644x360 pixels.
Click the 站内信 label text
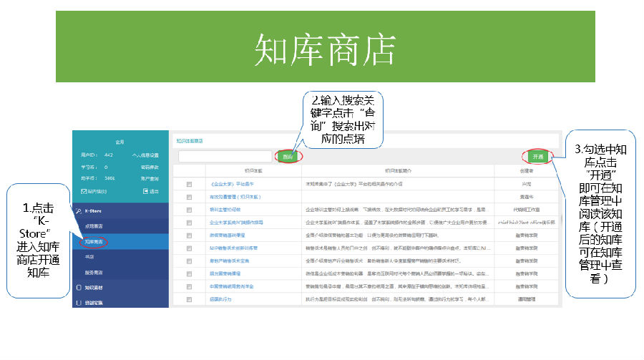[97, 192]
